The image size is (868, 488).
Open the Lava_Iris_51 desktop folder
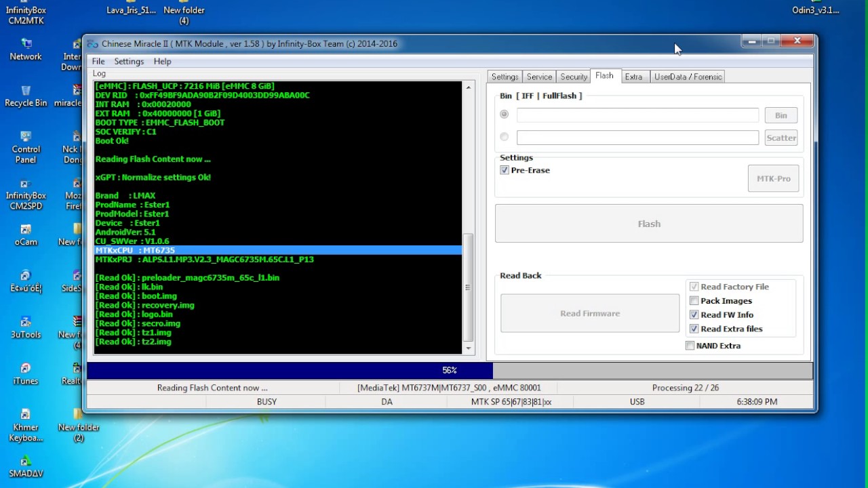pos(131,7)
